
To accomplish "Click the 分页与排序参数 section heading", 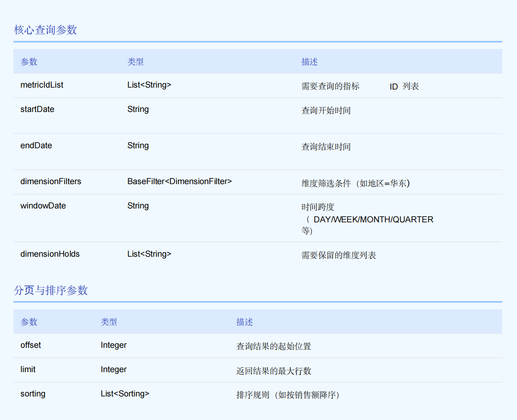I will click(51, 290).
